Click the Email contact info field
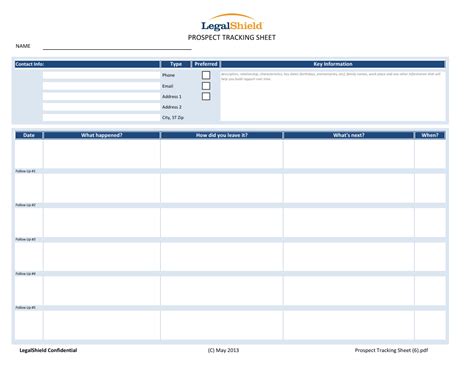Image resolution: width=474 pixels, height=366 pixels. [x=101, y=86]
